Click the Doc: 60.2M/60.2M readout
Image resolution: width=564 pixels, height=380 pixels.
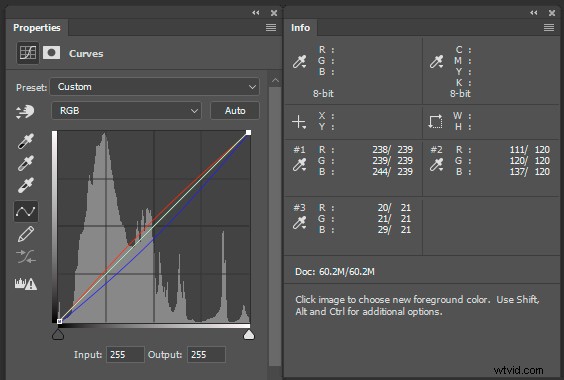(x=335, y=272)
